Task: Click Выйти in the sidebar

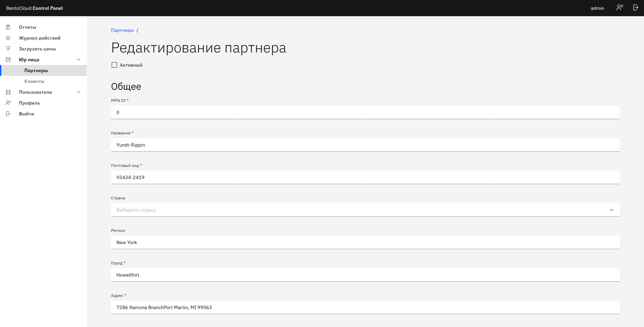Action: [x=26, y=114]
